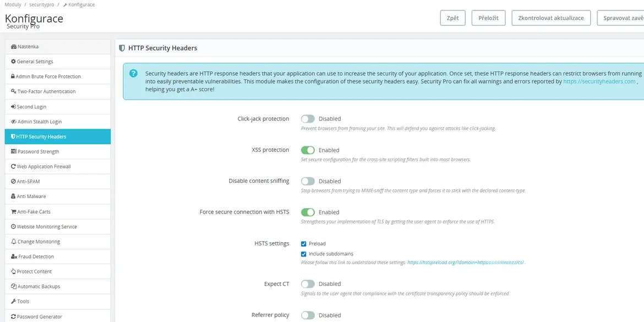Enable the Click-jack protection toggle

(x=308, y=118)
